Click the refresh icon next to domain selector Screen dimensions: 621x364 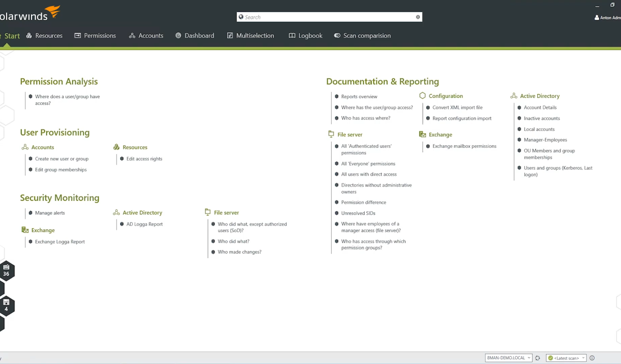[538, 358]
